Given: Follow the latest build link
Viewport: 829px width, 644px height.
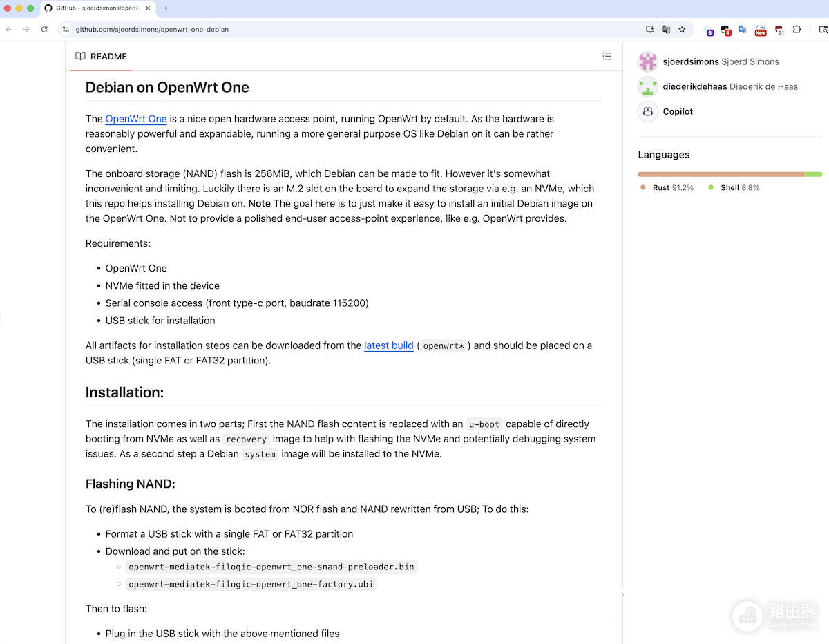Looking at the screenshot, I should 389,345.
